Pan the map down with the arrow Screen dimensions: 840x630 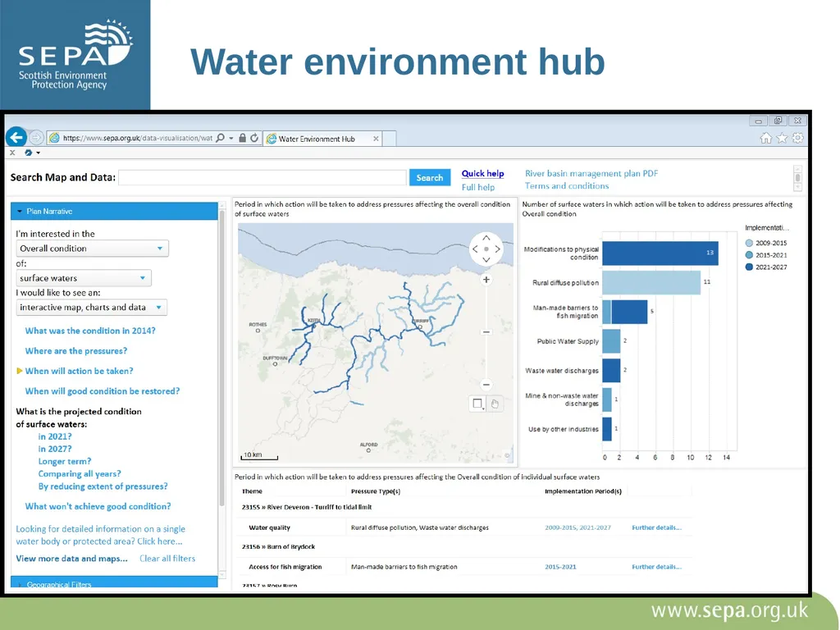(486, 260)
